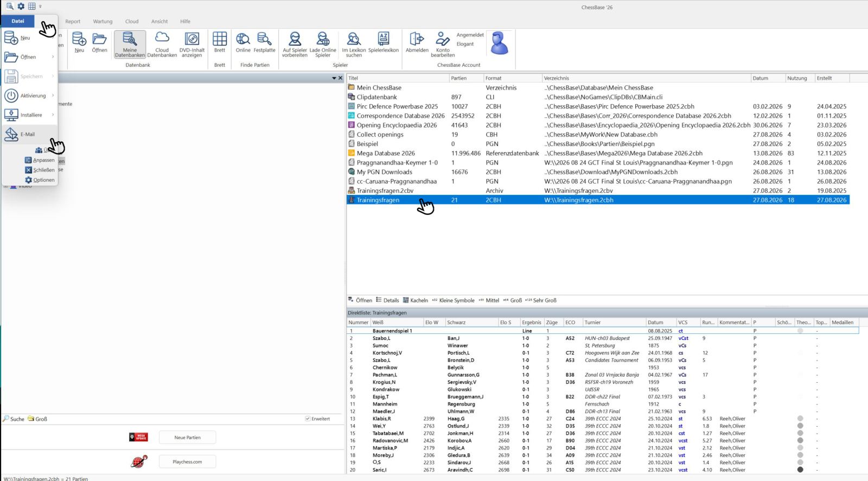Click the Lade Online Spieler icon
868x481 pixels.
click(323, 45)
